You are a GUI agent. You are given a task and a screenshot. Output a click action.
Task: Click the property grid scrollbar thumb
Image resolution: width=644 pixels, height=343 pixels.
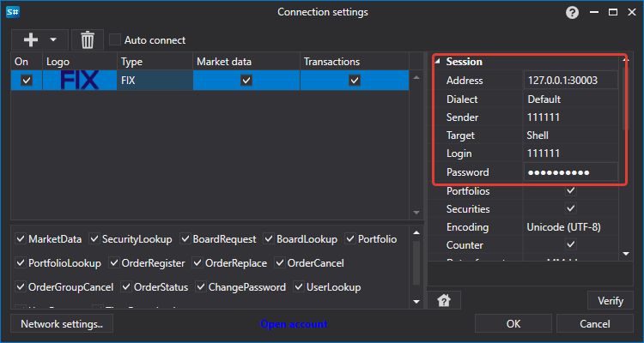tap(626, 99)
